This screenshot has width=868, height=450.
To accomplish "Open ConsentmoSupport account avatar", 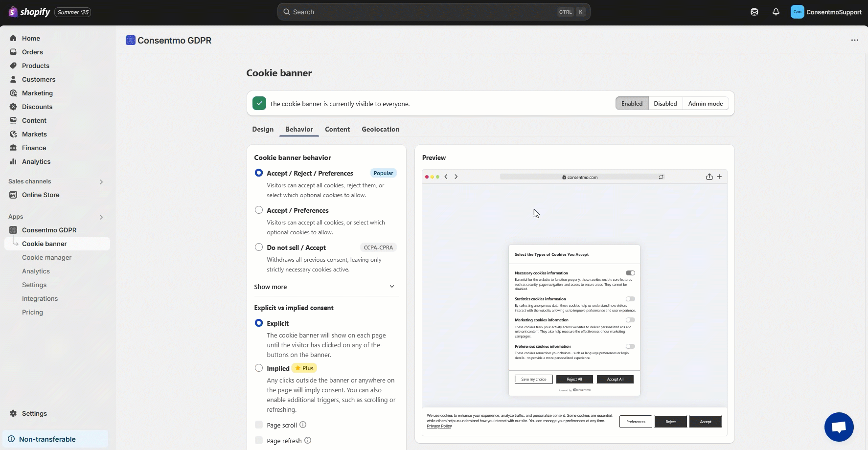I will tap(797, 12).
